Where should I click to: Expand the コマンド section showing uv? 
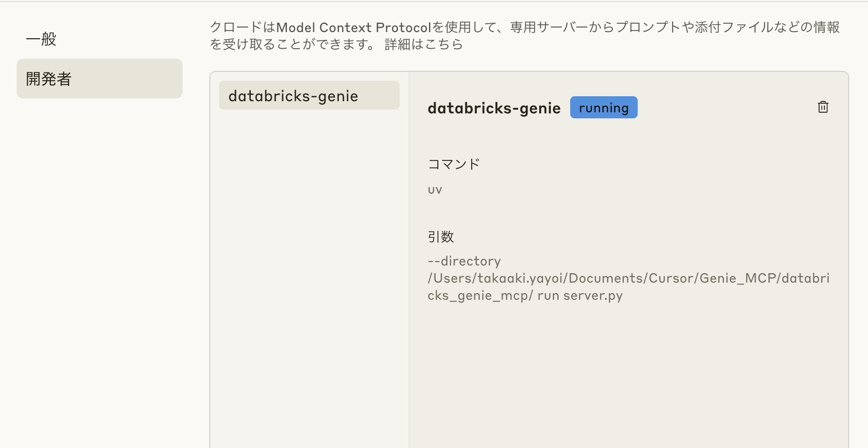453,164
